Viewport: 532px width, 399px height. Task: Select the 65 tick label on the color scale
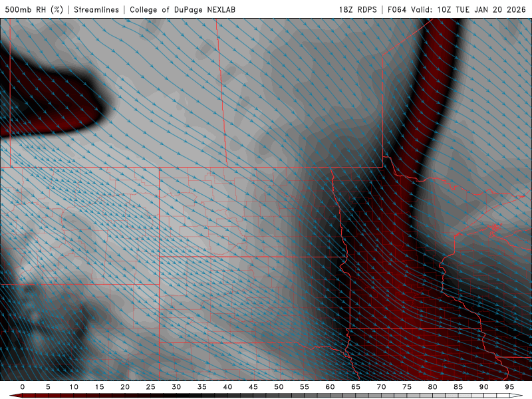(x=356, y=387)
